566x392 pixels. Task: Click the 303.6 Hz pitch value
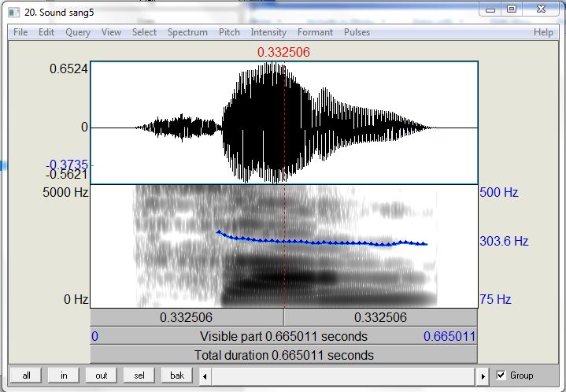(504, 241)
